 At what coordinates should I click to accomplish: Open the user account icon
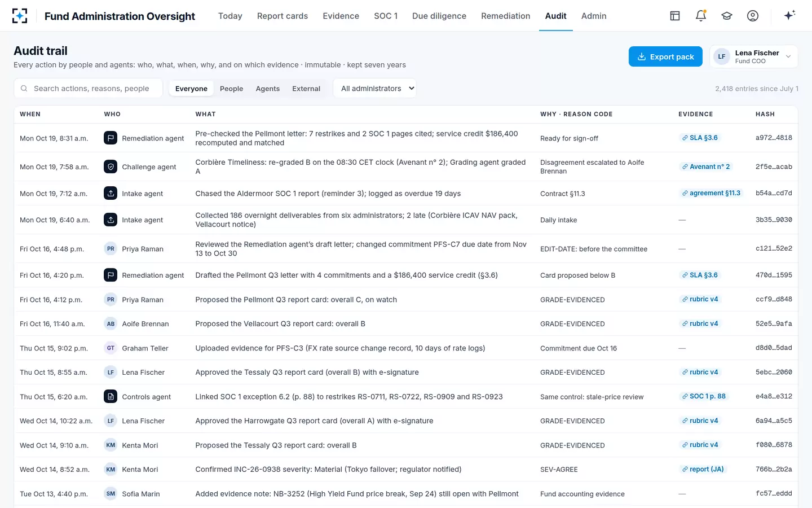(x=753, y=16)
